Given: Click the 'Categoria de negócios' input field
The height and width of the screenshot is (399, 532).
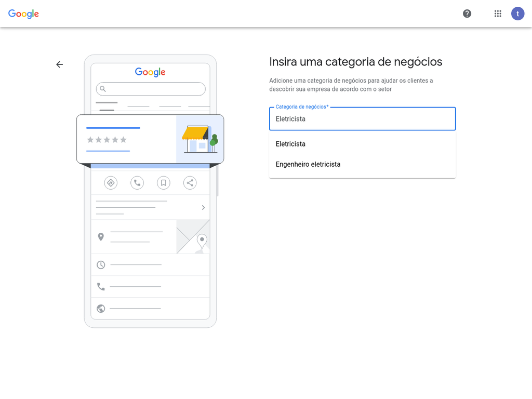Looking at the screenshot, I should tap(362, 119).
